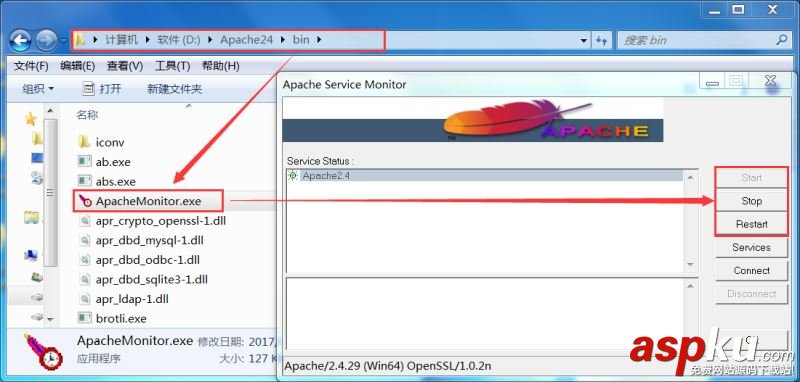Click the folder icon in the address bar
This screenshot has height=382, width=800.
pos(80,40)
